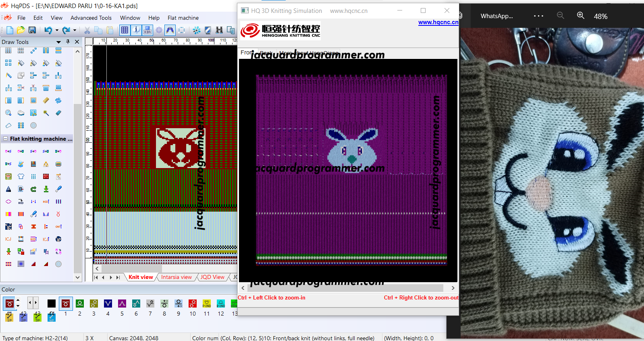This screenshot has width=644, height=341.
Task: Open the Flat machine menu
Action: pyautogui.click(x=183, y=18)
